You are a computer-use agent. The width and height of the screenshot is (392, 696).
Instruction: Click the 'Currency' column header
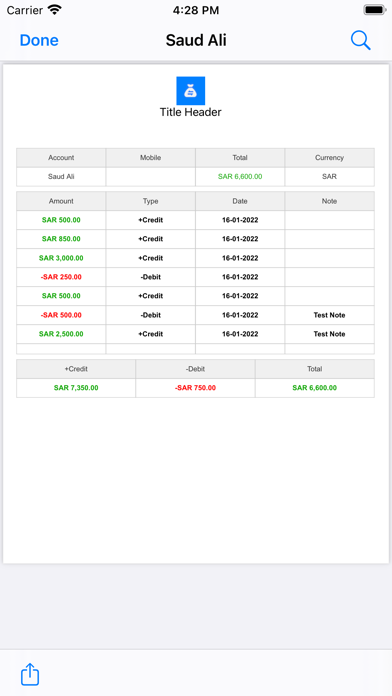click(x=329, y=158)
